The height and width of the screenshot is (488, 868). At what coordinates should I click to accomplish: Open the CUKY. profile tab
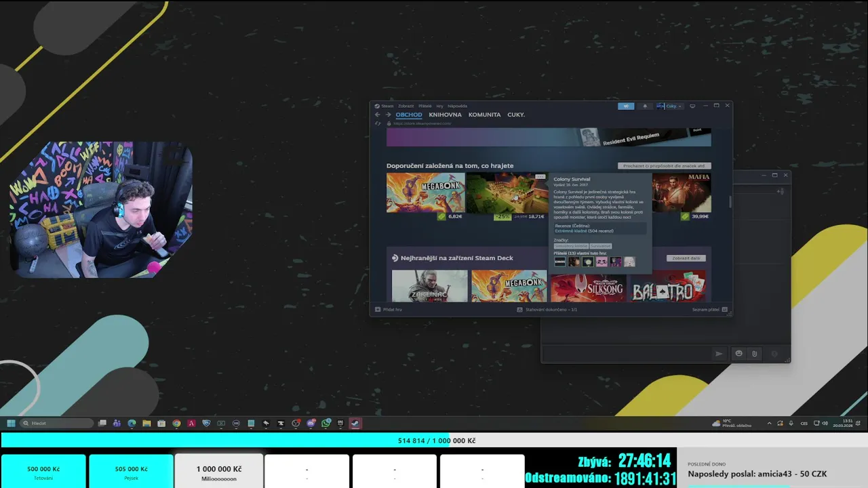pyautogui.click(x=516, y=115)
